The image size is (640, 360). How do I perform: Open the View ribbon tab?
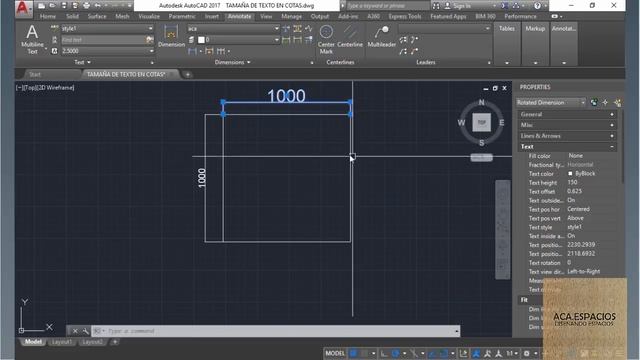[266, 16]
